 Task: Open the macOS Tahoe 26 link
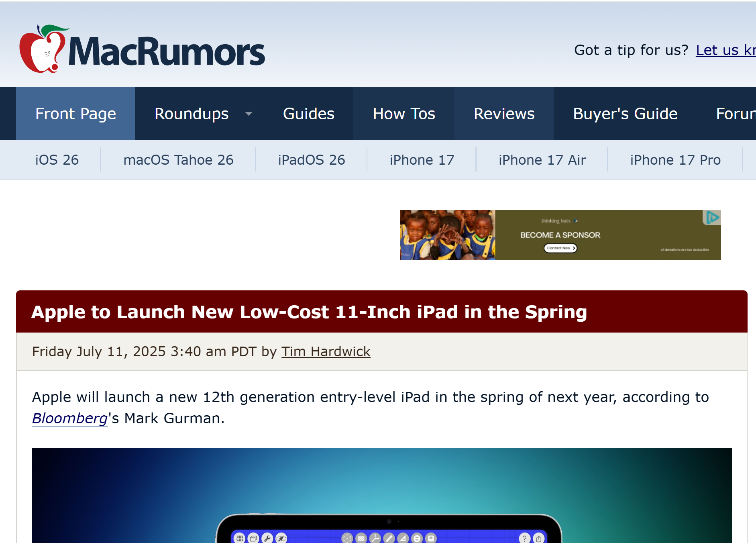(x=178, y=160)
